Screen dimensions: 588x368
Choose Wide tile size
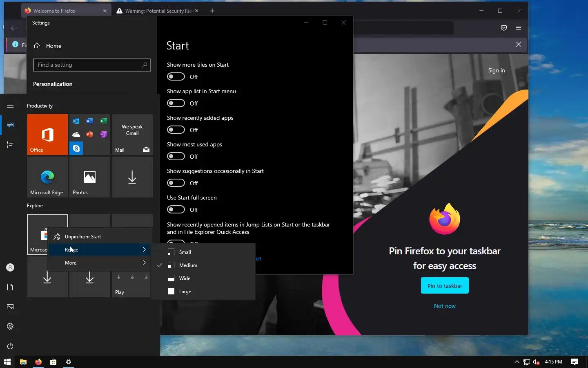point(203,278)
